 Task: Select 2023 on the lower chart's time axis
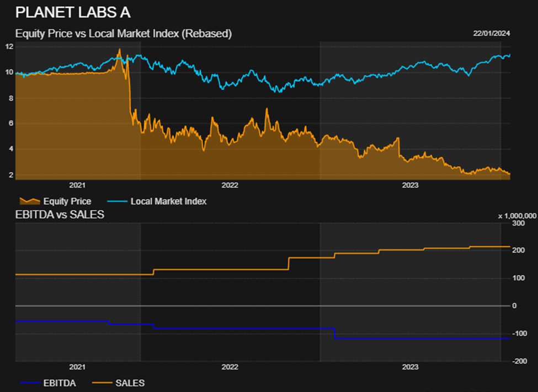coord(410,367)
